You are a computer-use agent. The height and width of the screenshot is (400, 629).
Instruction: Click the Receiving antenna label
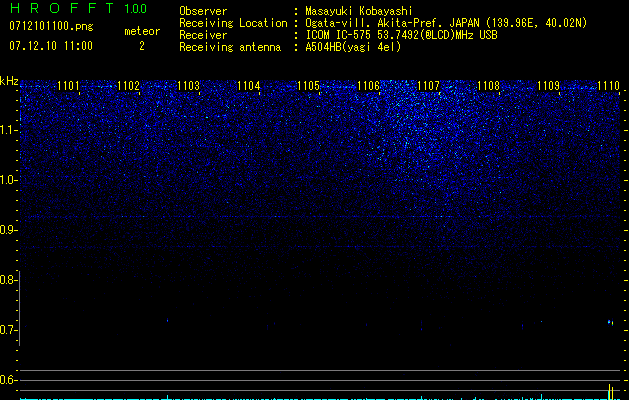[230, 47]
